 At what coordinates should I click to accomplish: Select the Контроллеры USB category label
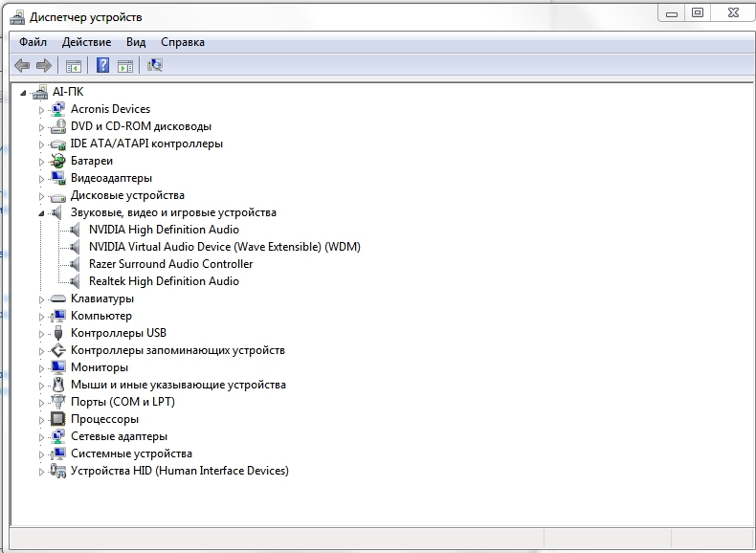coord(118,333)
